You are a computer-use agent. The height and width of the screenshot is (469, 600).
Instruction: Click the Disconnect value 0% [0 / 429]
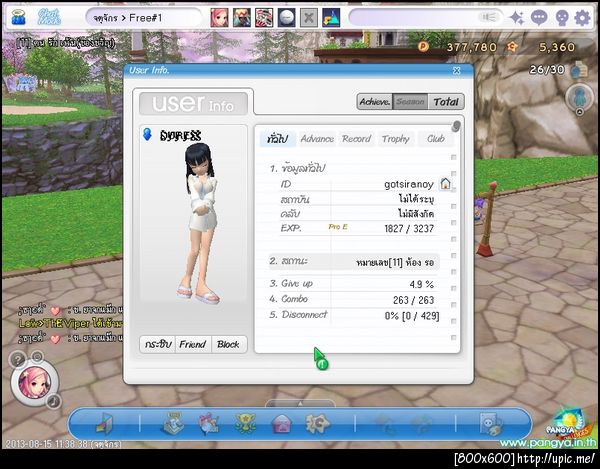[412, 316]
